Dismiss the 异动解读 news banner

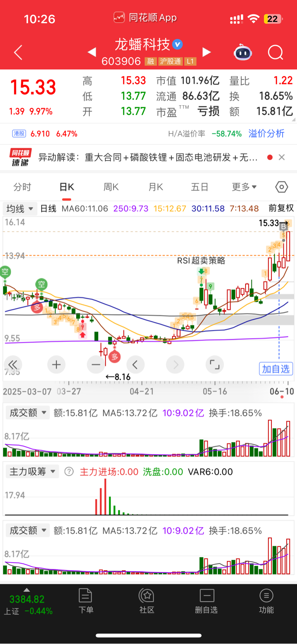click(282, 157)
